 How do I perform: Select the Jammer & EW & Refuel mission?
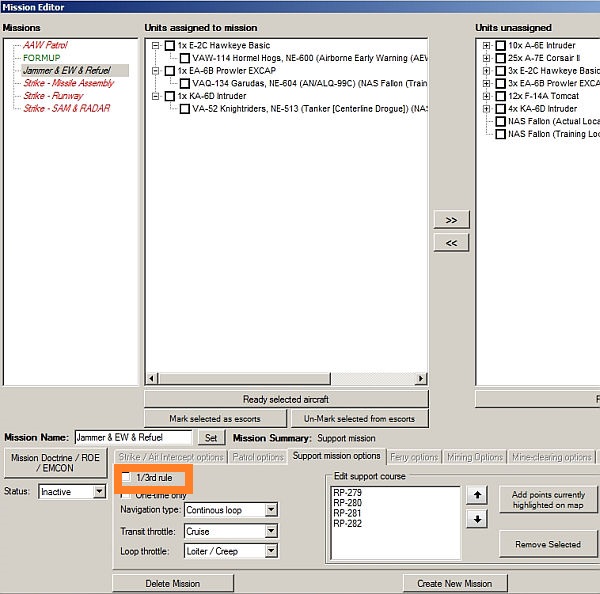pos(67,70)
